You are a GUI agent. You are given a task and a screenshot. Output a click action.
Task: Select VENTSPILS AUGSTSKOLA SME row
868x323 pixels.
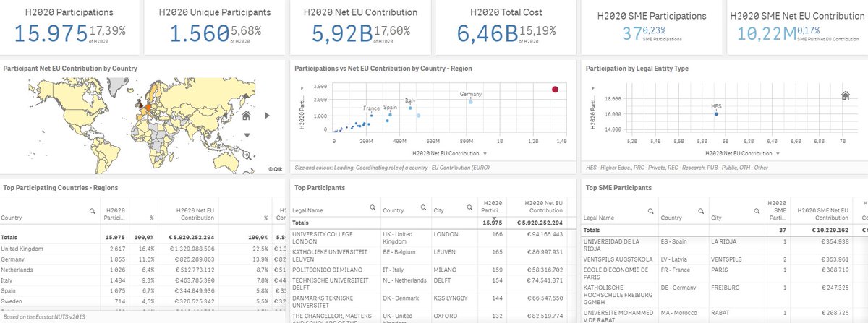click(725, 258)
